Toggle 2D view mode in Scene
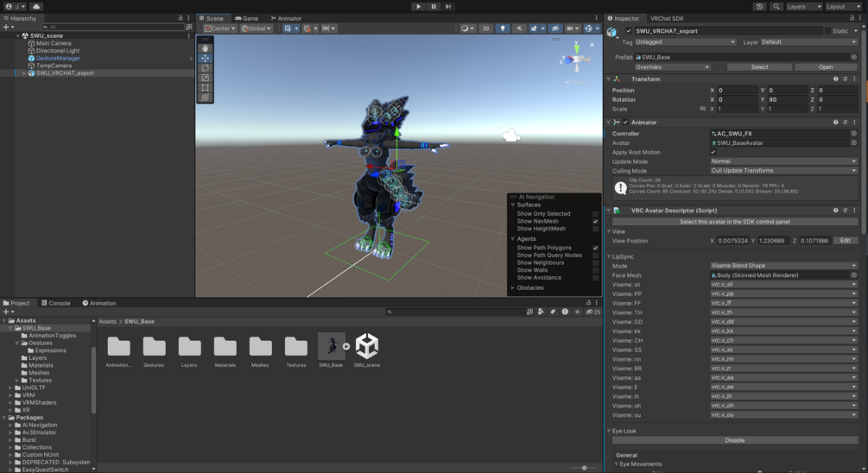The width and height of the screenshot is (868, 473). click(485, 28)
